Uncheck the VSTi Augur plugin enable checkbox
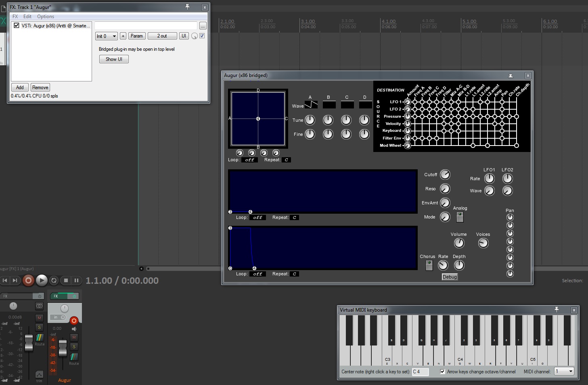588x385 pixels. tap(17, 25)
